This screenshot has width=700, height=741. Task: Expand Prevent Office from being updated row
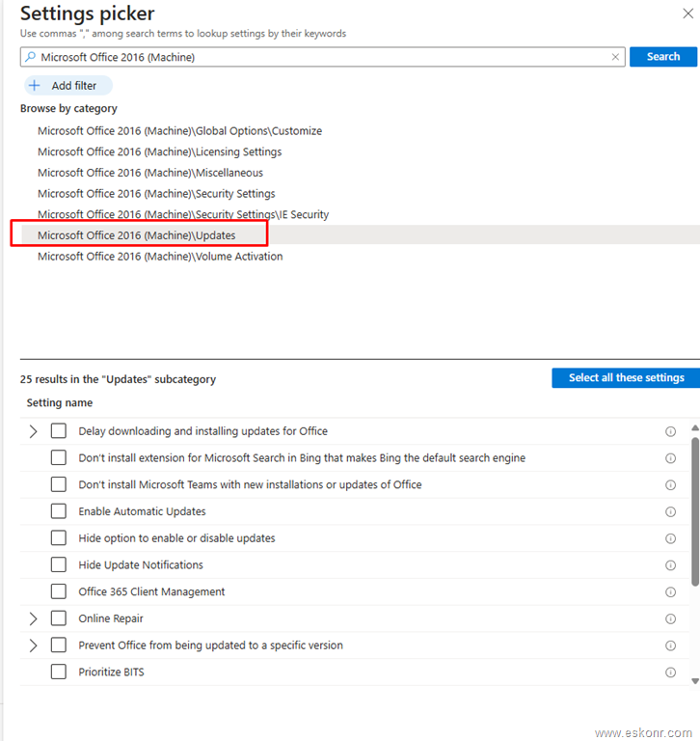[x=34, y=645]
